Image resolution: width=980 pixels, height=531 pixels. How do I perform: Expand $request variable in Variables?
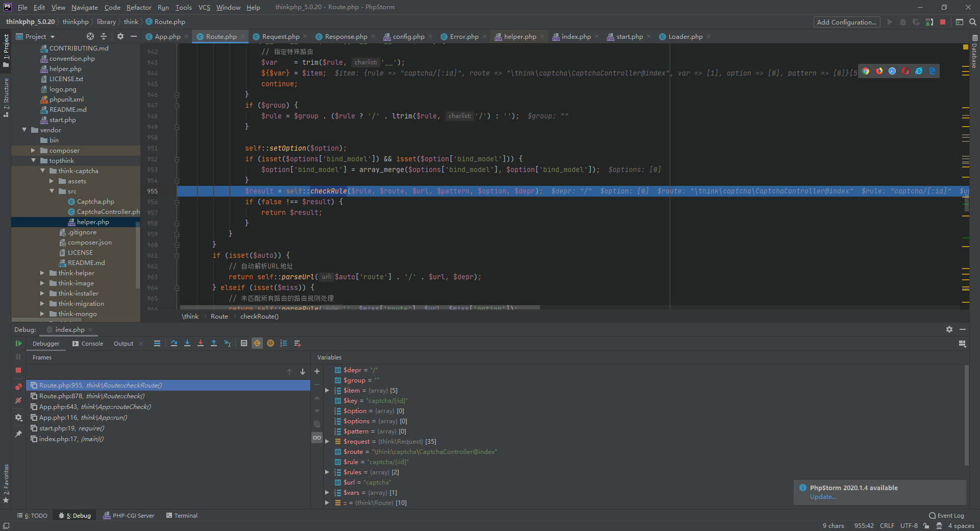click(327, 442)
